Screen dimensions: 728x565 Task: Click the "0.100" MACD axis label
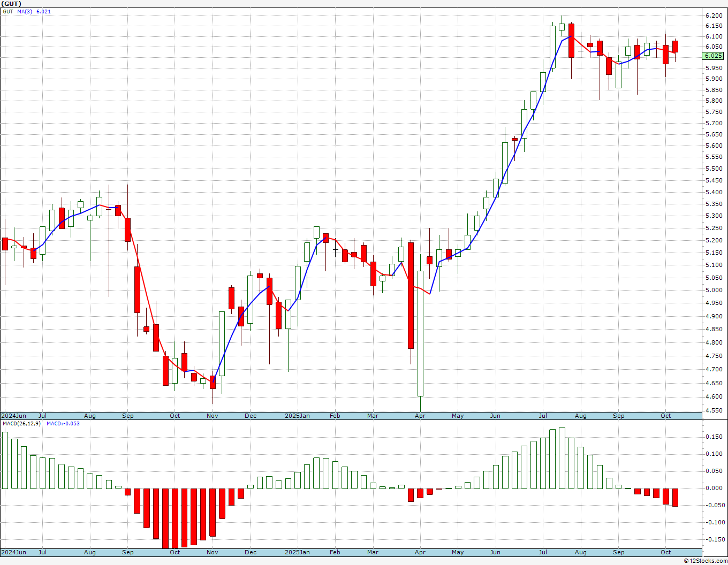pyautogui.click(x=714, y=454)
